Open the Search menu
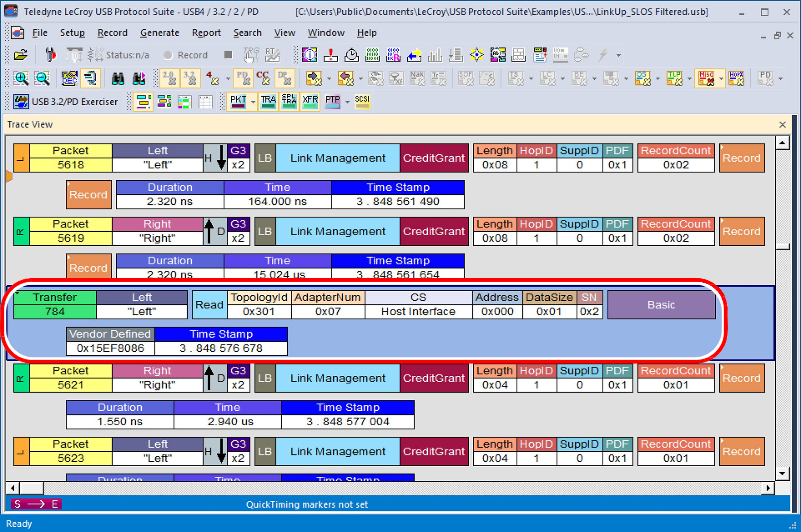 (x=247, y=33)
